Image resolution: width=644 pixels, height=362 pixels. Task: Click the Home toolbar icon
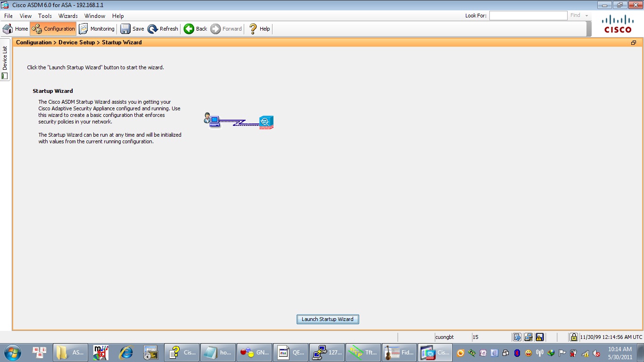(x=15, y=29)
